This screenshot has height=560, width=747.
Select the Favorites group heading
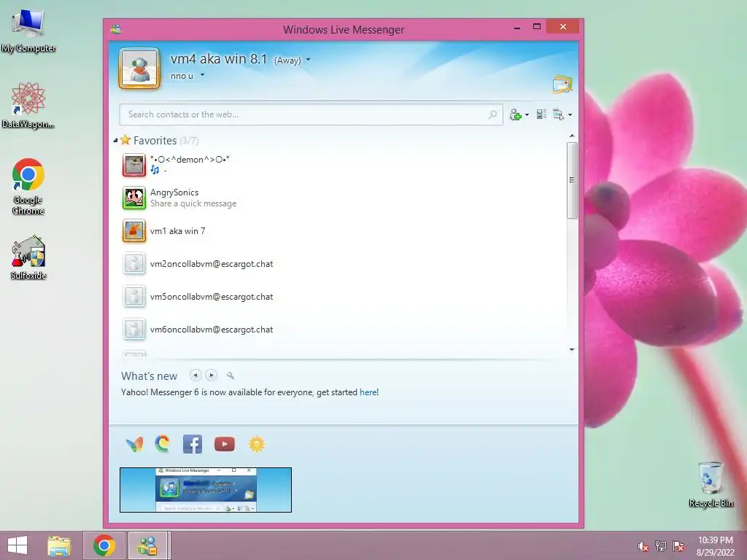pos(155,141)
